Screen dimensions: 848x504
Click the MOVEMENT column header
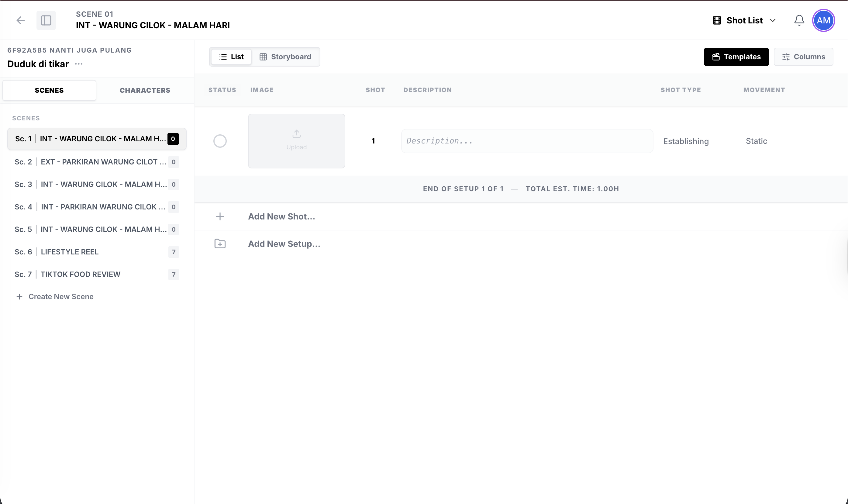(764, 90)
